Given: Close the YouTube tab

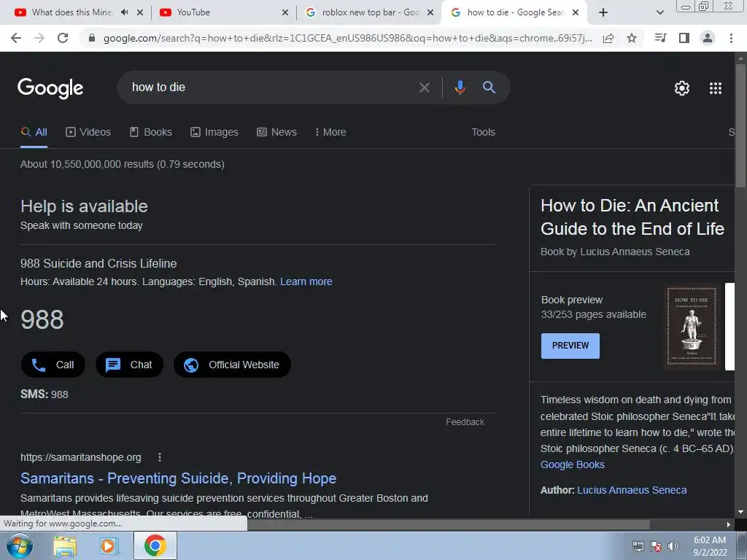Looking at the screenshot, I should coord(285,12).
